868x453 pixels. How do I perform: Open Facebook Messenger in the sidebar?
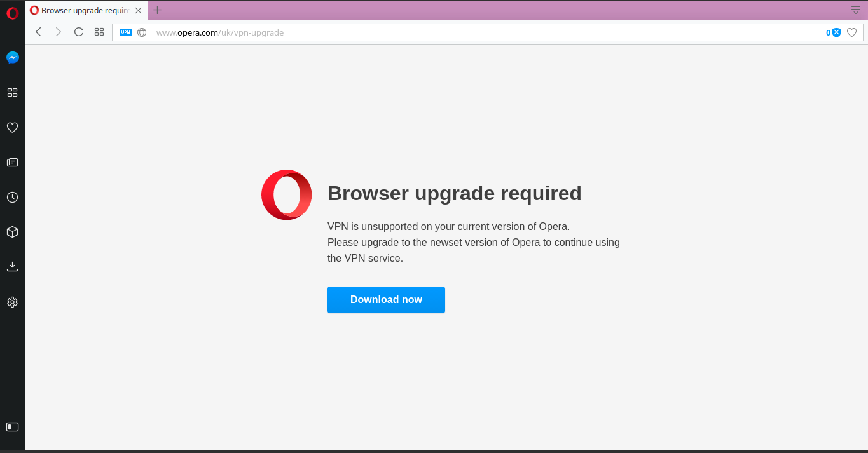click(12, 58)
